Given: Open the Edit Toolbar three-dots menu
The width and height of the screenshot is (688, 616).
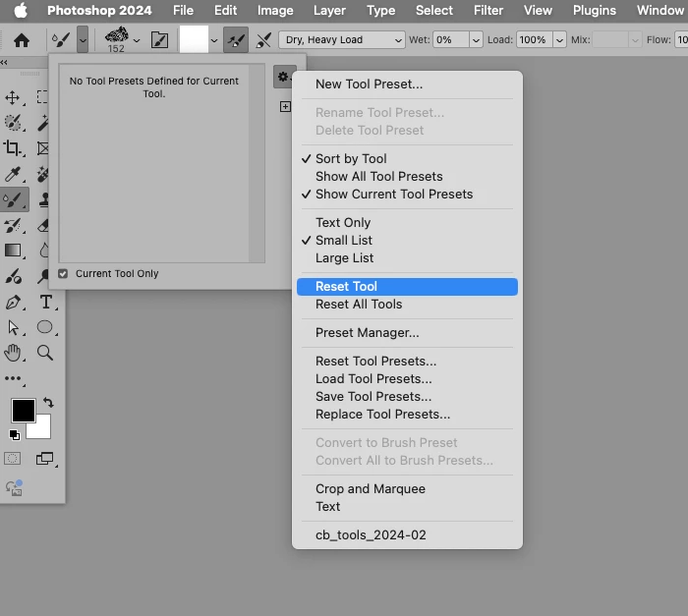Looking at the screenshot, I should (x=12, y=378).
